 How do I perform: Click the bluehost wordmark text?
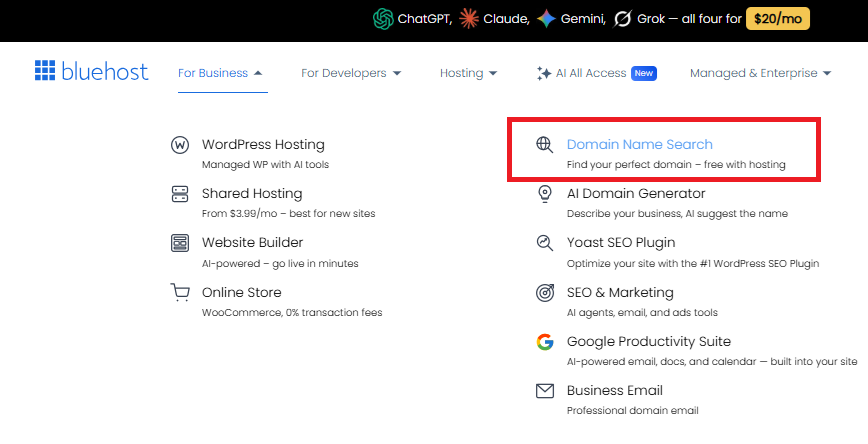105,71
